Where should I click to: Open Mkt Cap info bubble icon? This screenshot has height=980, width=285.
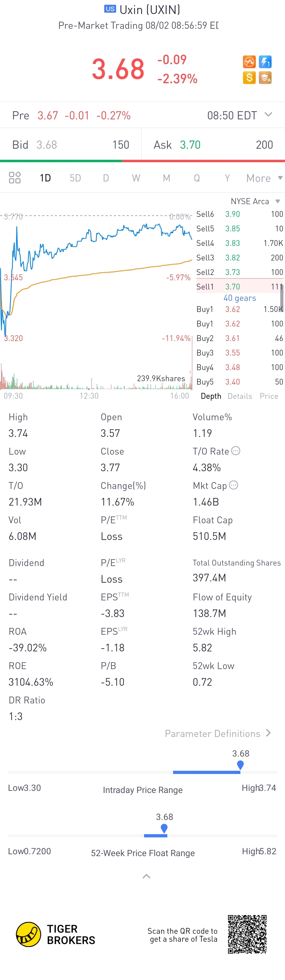click(x=234, y=485)
